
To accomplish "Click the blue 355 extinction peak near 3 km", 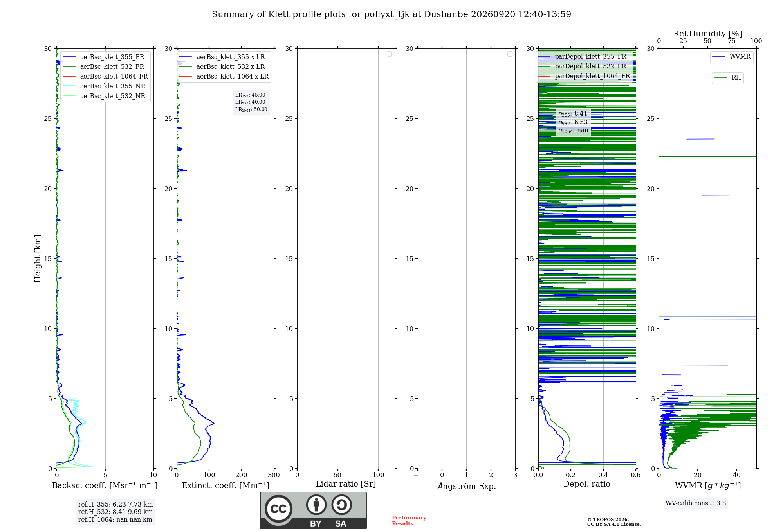I will pyautogui.click(x=213, y=423).
